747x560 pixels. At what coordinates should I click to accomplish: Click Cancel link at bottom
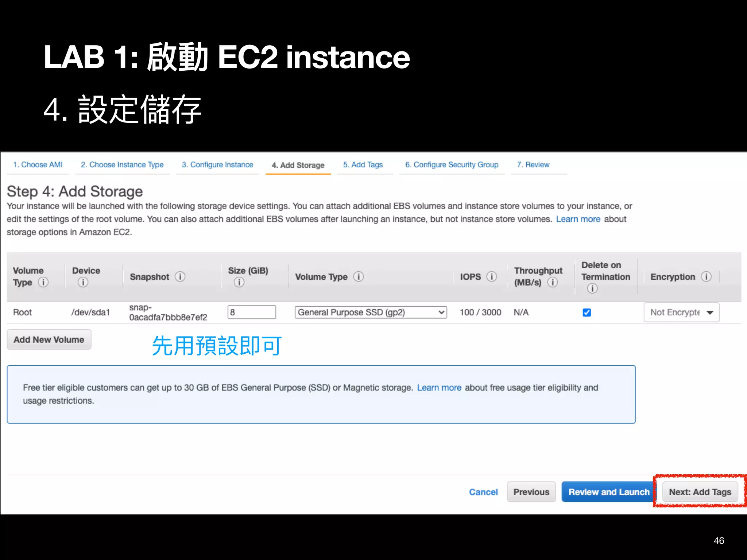(x=483, y=492)
